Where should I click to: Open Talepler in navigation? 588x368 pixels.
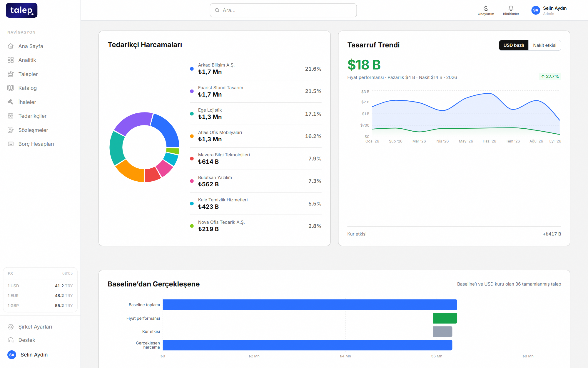28,74
